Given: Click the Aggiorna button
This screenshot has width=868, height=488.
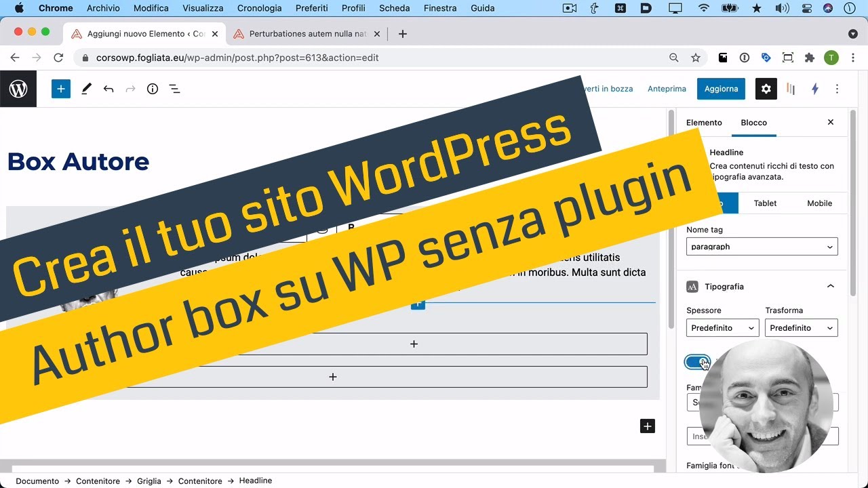Looking at the screenshot, I should 721,89.
